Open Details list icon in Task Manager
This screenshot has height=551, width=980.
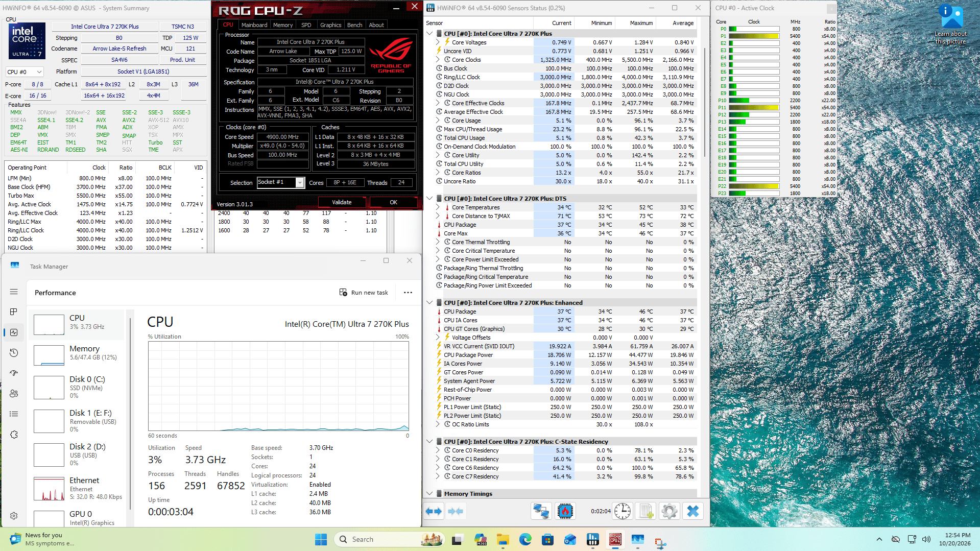pos(14,414)
